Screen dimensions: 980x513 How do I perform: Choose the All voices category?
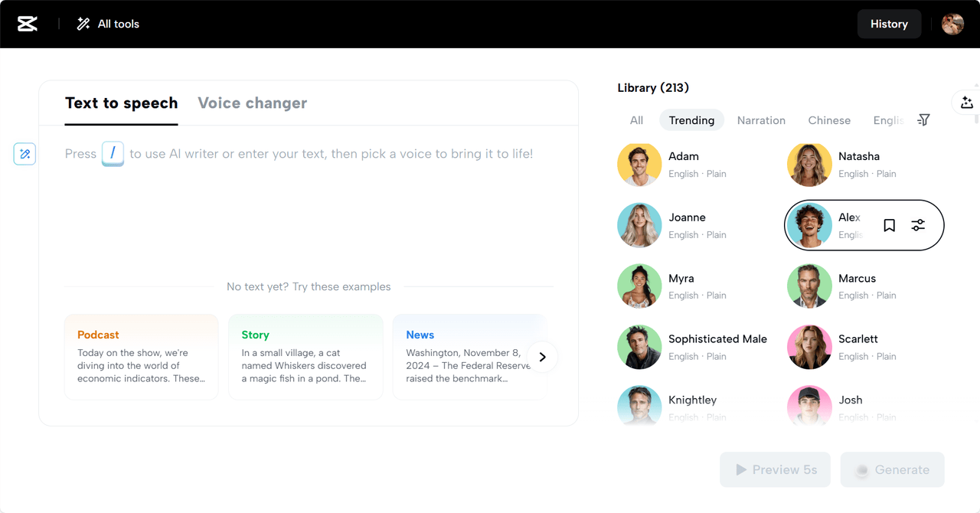[x=636, y=120]
